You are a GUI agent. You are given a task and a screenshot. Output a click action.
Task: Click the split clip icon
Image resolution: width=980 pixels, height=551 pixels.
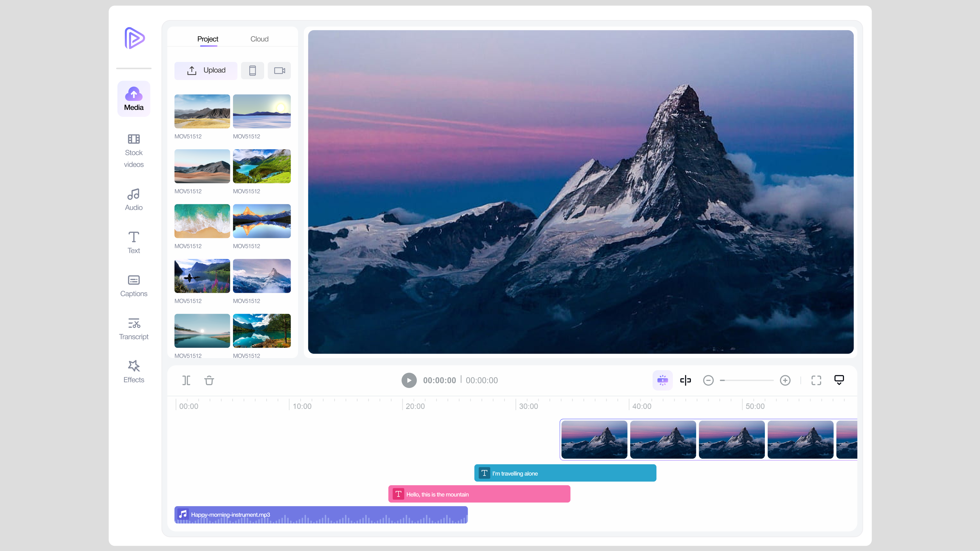[186, 380]
